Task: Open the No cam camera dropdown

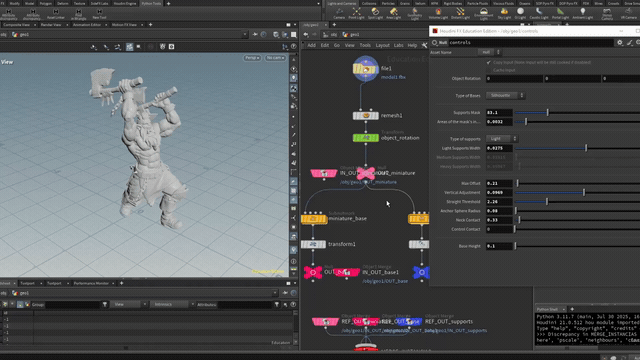Action: (275, 58)
